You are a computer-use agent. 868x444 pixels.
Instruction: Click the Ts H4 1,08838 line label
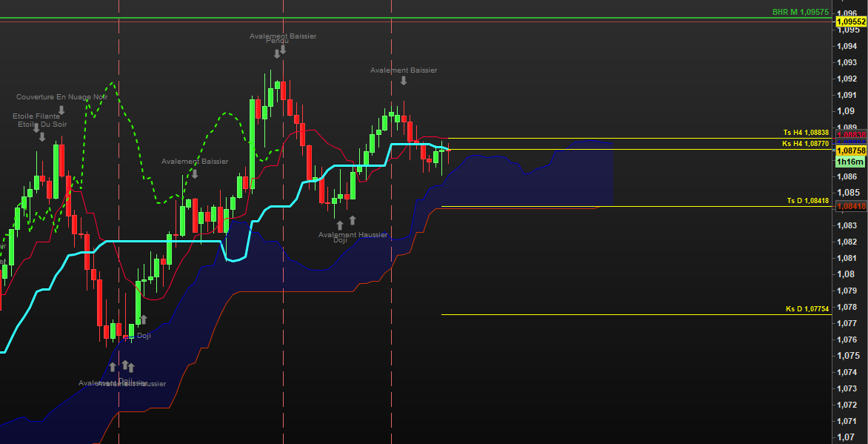(806, 133)
